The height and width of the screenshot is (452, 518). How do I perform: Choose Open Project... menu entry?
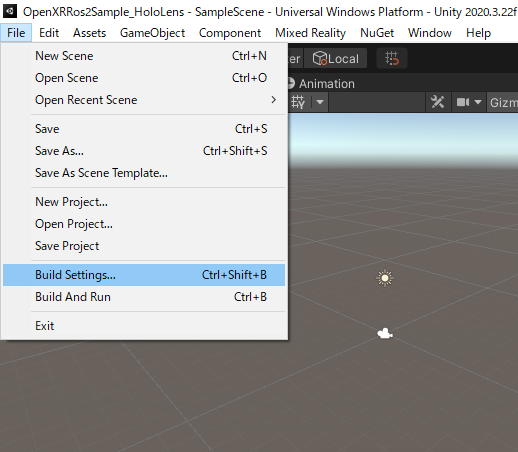point(144,224)
